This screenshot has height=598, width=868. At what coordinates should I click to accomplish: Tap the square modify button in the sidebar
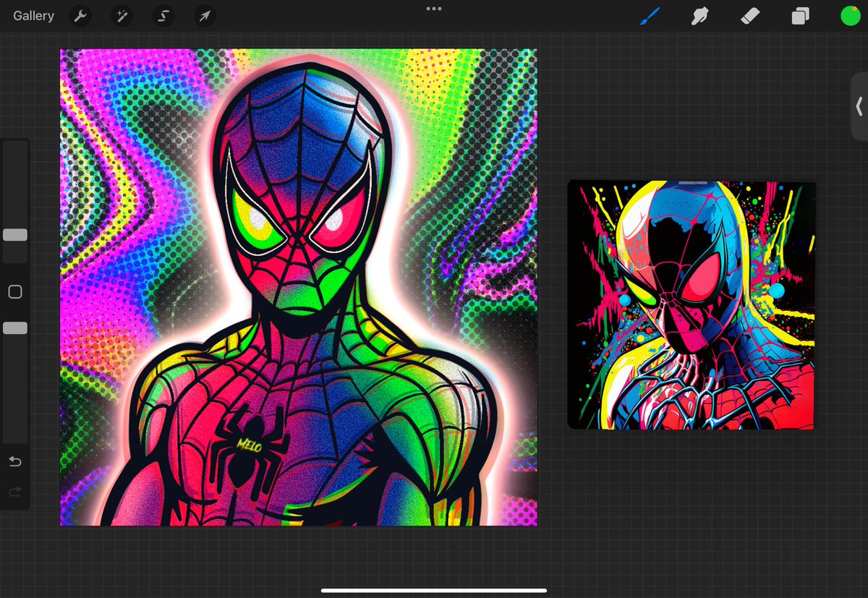(15, 292)
